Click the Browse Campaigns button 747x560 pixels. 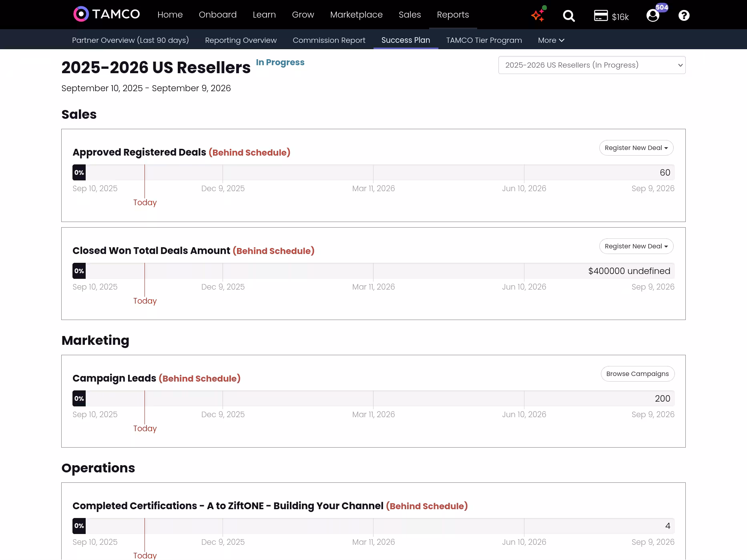637,374
